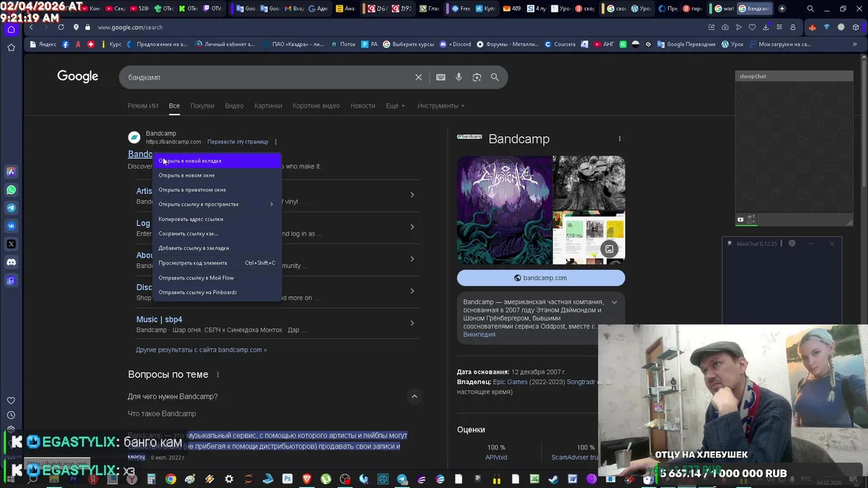The height and width of the screenshot is (488, 868).
Task: Open the purple Bandcamp album artwork image
Action: 505,210
